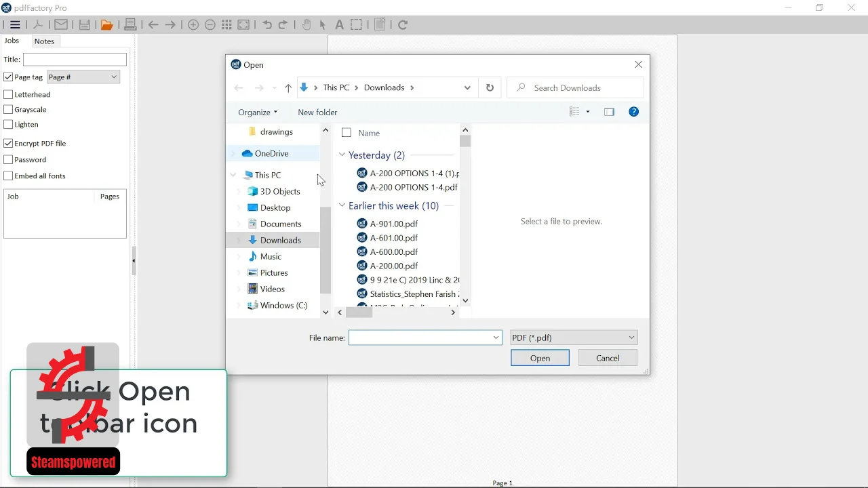This screenshot has width=868, height=488.
Task: Switch to the Jobs tab
Action: pyautogui.click(x=12, y=41)
